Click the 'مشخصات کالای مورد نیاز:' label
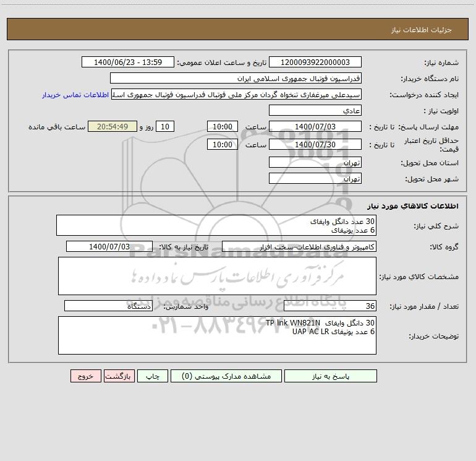The image size is (476, 461). [419, 277]
